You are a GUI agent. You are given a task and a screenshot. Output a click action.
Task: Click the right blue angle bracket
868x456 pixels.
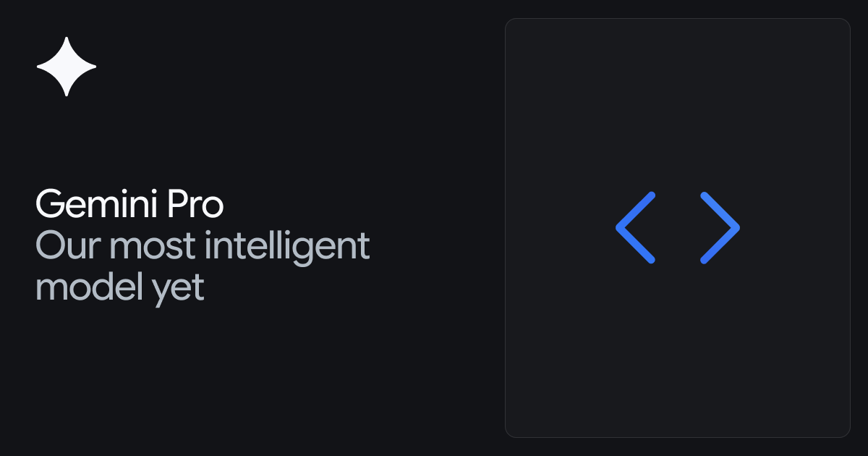721,227
